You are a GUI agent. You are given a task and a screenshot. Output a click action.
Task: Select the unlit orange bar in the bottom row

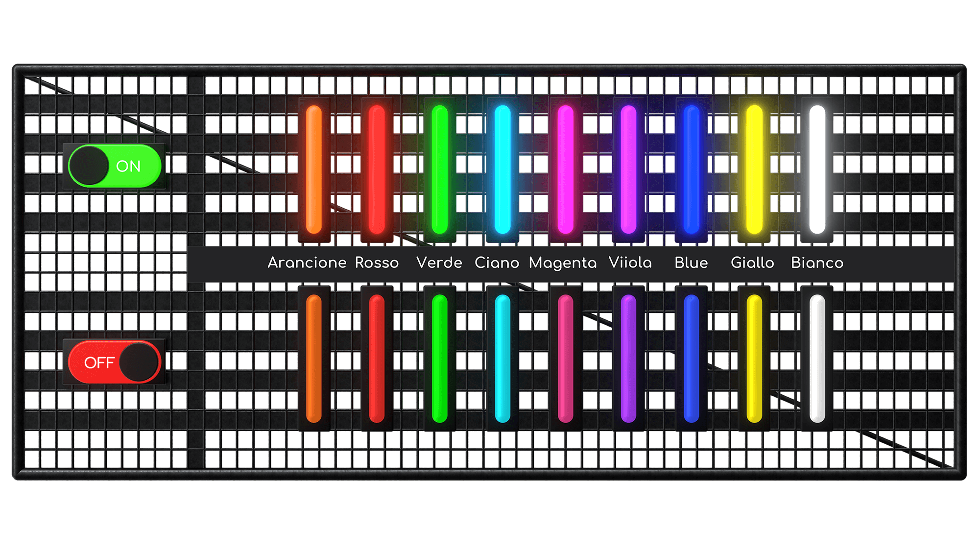[x=314, y=359]
